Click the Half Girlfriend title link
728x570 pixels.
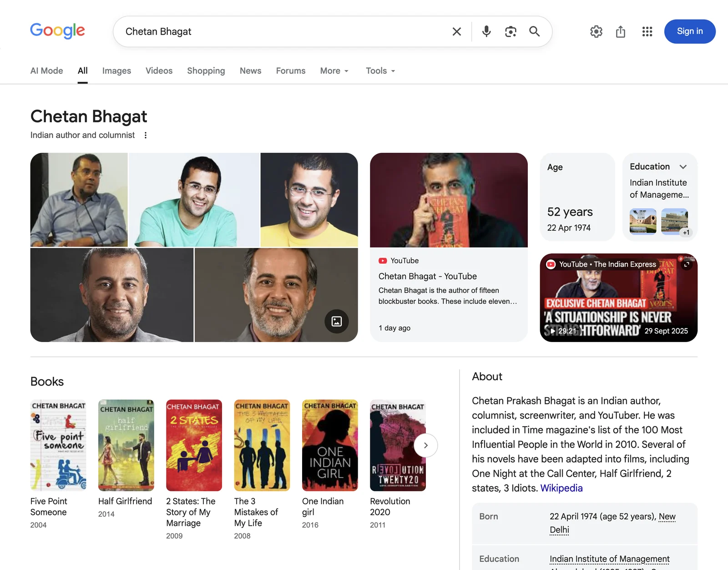point(125,501)
